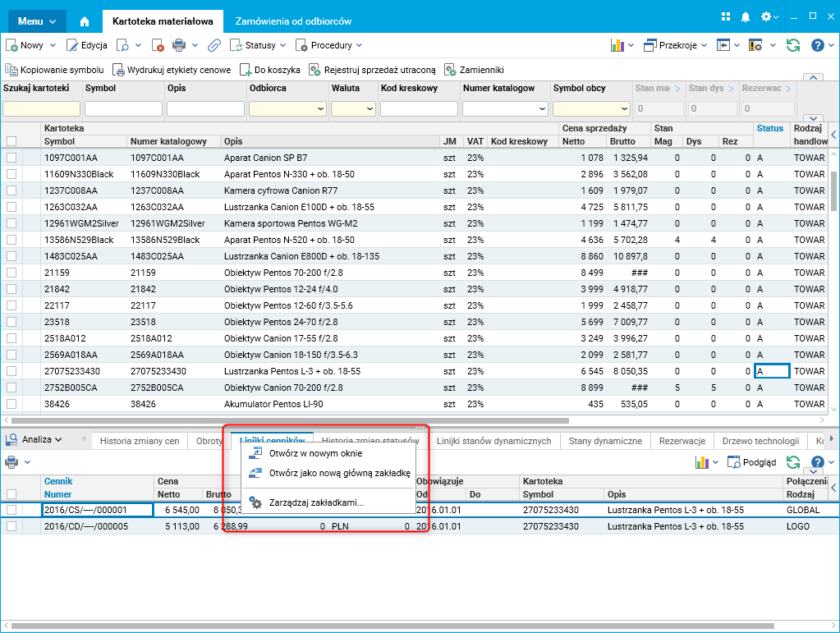Click the delete record red X icon

point(158,45)
